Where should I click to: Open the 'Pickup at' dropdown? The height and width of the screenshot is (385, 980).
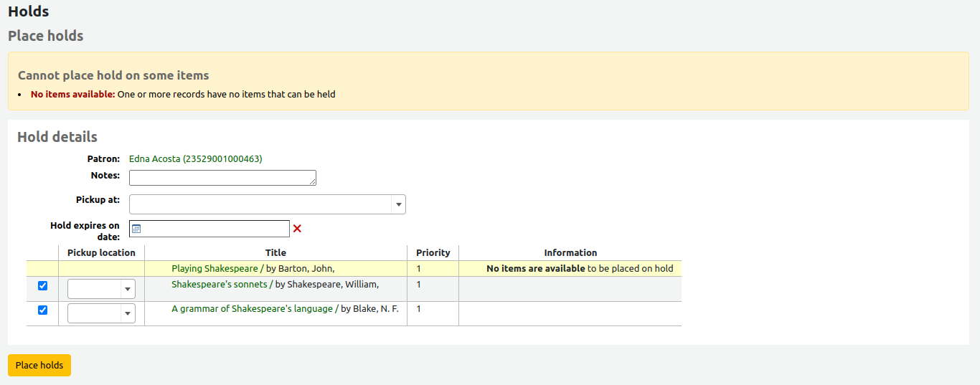pyautogui.click(x=267, y=204)
